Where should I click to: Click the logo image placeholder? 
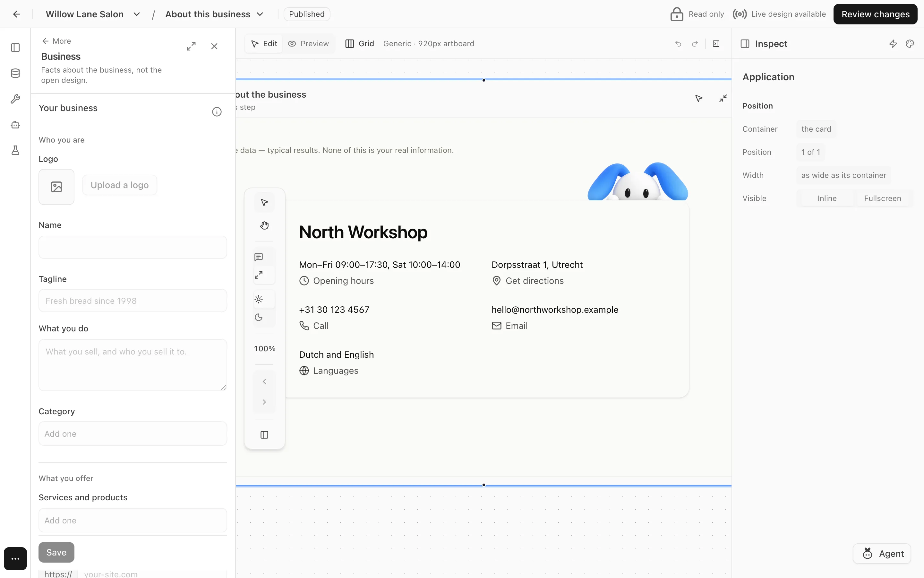56,187
